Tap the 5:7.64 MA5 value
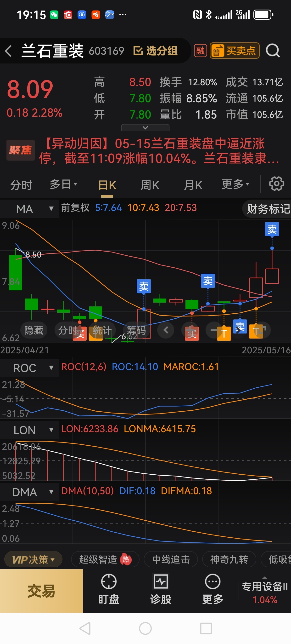This screenshot has height=644, width=291. click(x=108, y=208)
